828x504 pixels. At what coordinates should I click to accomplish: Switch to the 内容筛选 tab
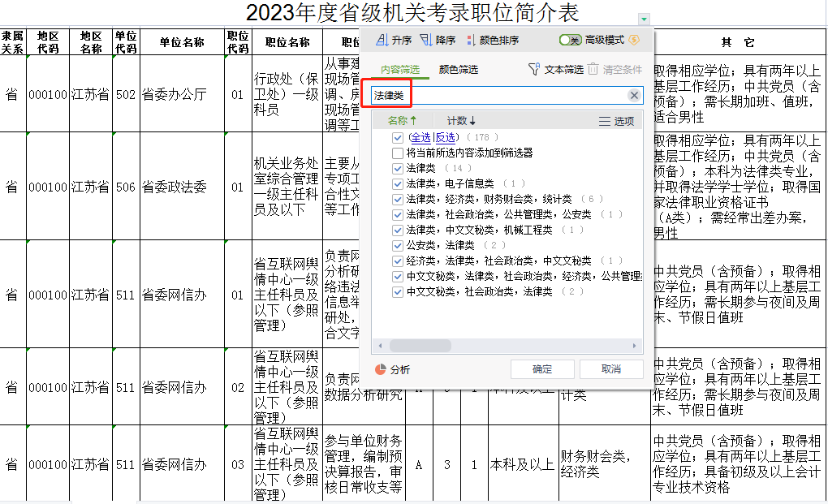click(399, 70)
